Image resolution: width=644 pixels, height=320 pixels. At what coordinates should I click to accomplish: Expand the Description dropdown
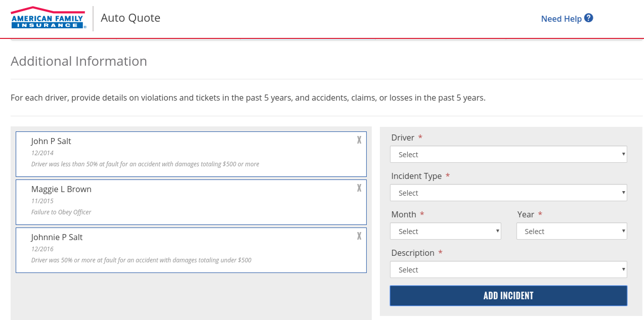pos(508,270)
